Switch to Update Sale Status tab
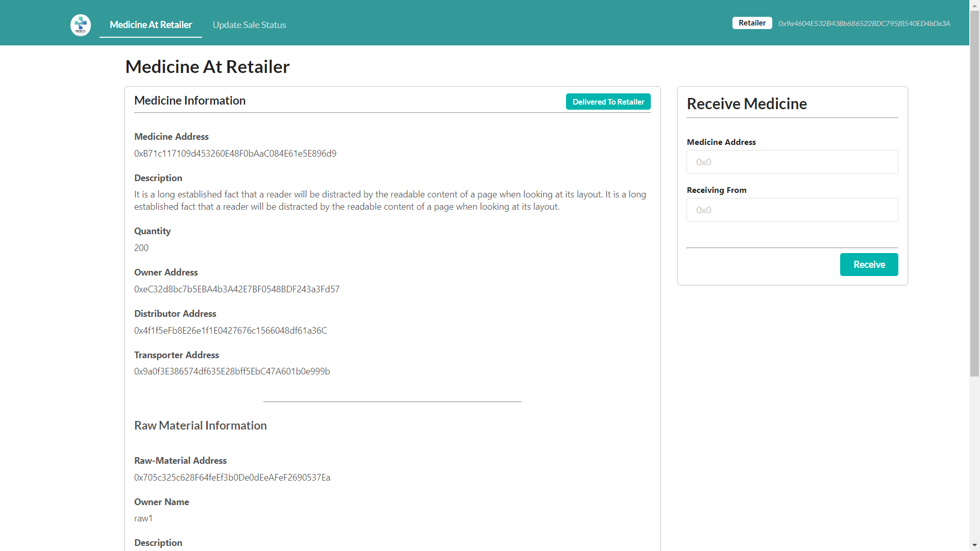This screenshot has height=551, width=980. (249, 24)
